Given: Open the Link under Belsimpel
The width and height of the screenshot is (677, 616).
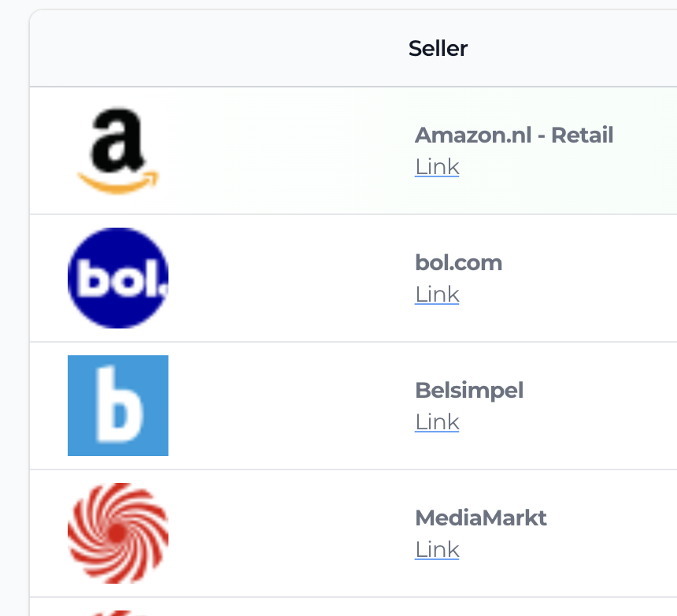Looking at the screenshot, I should tap(436, 421).
